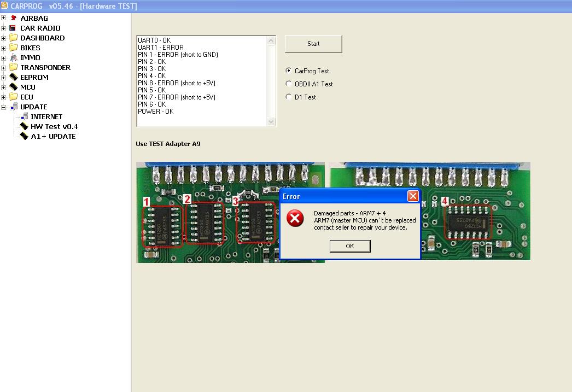The image size is (572, 392).
Task: Select the OBDII A1 Test option
Action: [289, 84]
